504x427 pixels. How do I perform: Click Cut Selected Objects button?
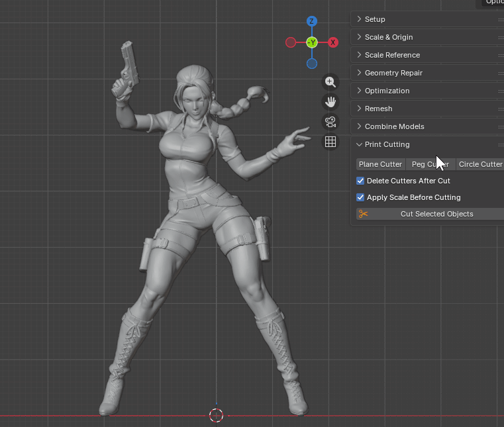pos(430,214)
